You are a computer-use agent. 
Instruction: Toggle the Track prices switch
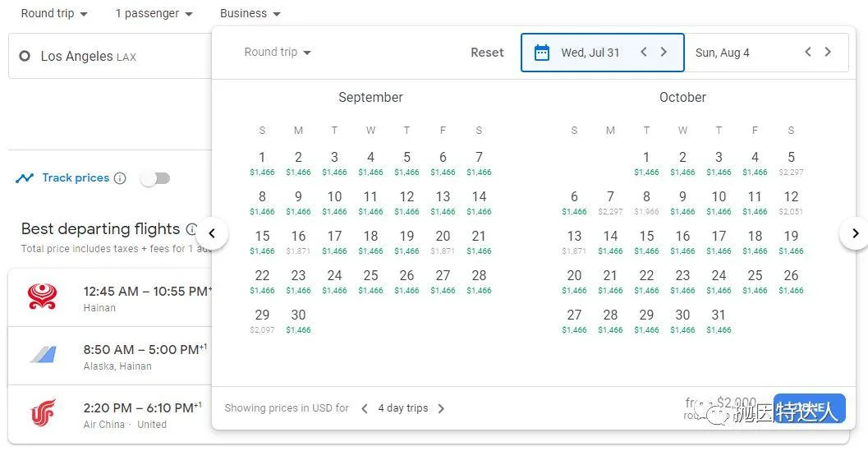coord(155,178)
